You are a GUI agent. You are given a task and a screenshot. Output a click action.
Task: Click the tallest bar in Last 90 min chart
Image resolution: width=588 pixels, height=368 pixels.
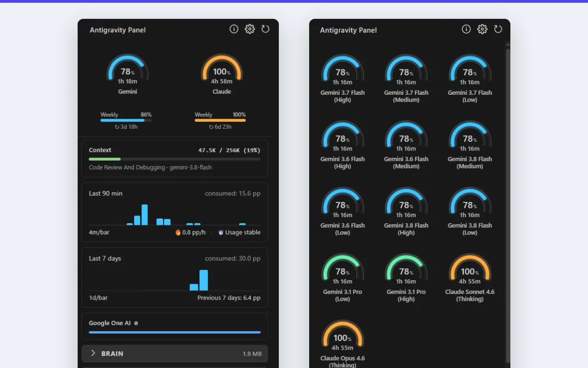coord(145,215)
